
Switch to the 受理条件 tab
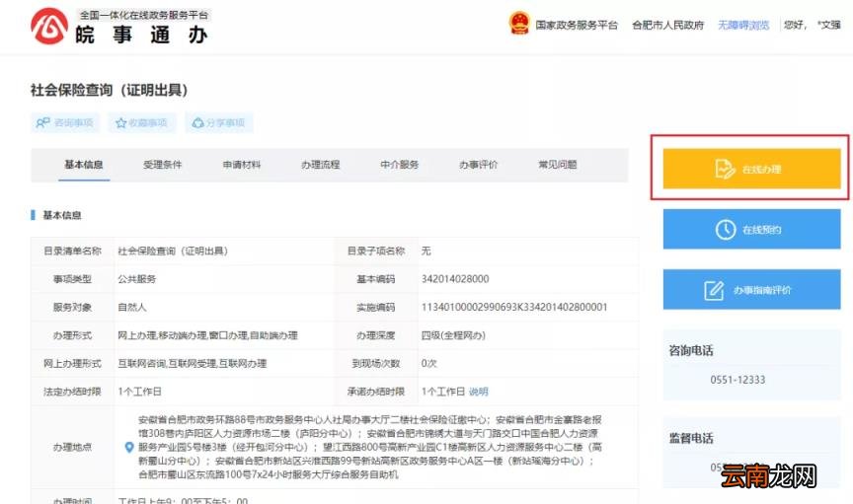pos(163,164)
